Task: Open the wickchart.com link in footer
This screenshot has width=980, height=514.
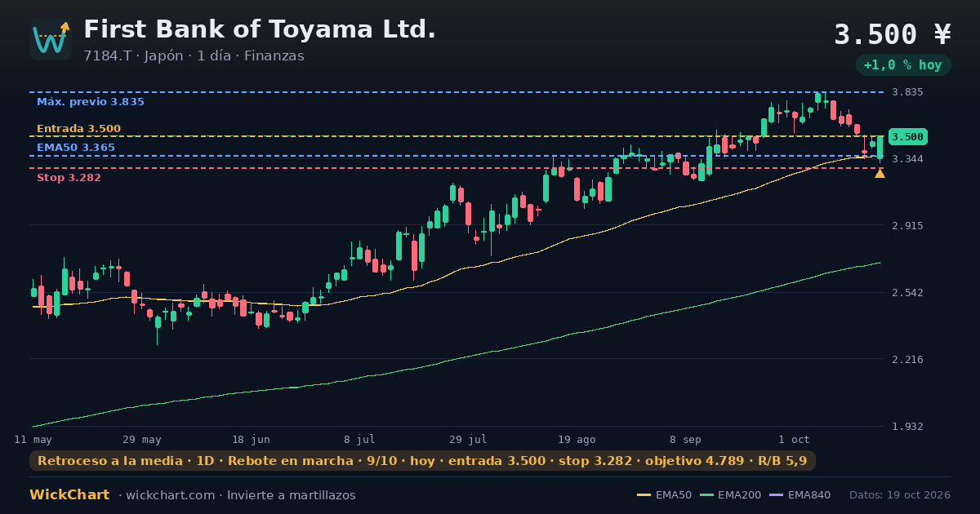Action: pos(171,495)
